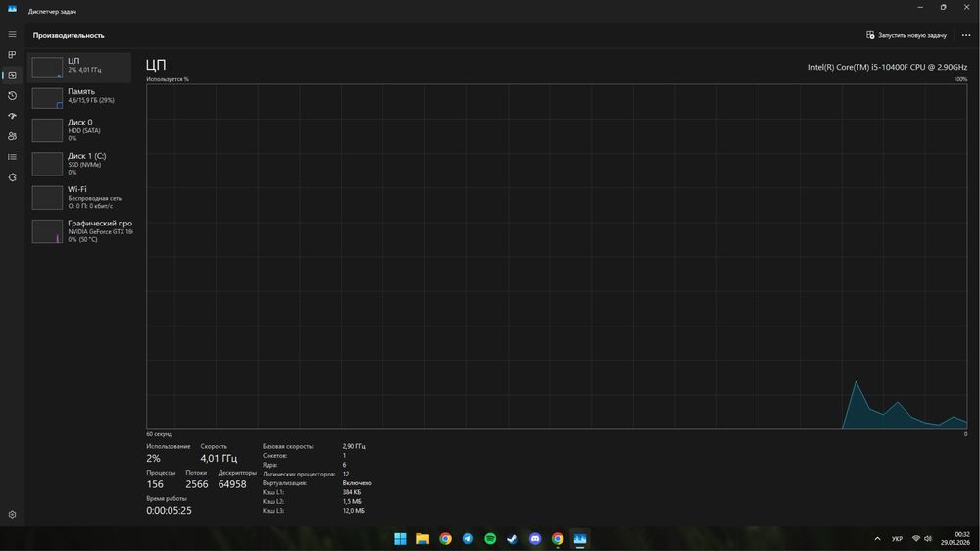Click the uptime value 0:00:05:25
The width and height of the screenshot is (980, 551).
169,511
